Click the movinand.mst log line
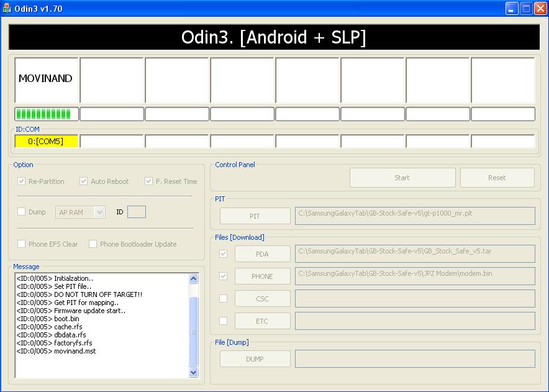The height and width of the screenshot is (392, 549). [x=56, y=351]
